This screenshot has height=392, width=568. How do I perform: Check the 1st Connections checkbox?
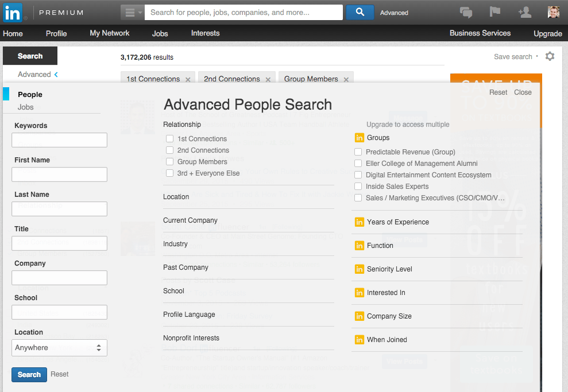169,139
